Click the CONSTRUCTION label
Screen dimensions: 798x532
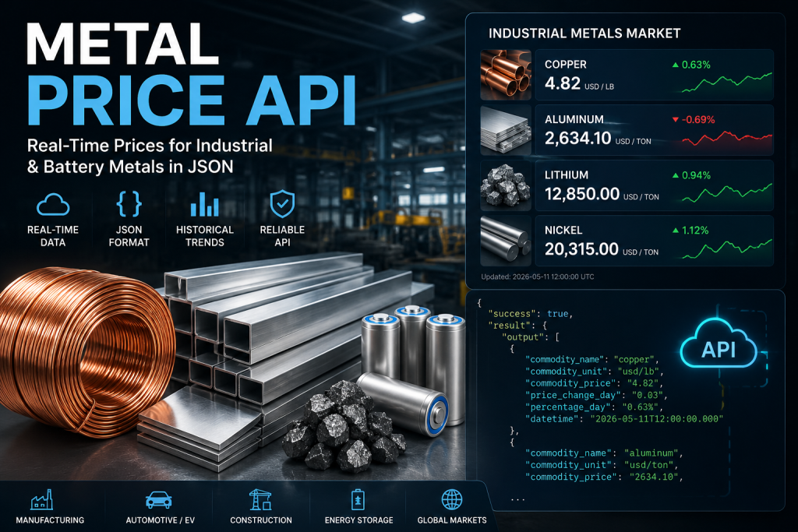point(261,520)
